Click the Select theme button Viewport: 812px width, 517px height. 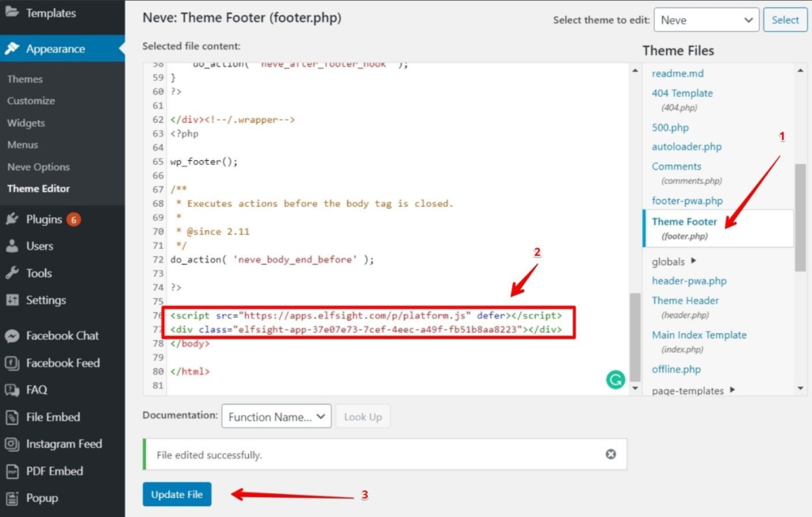pos(785,20)
